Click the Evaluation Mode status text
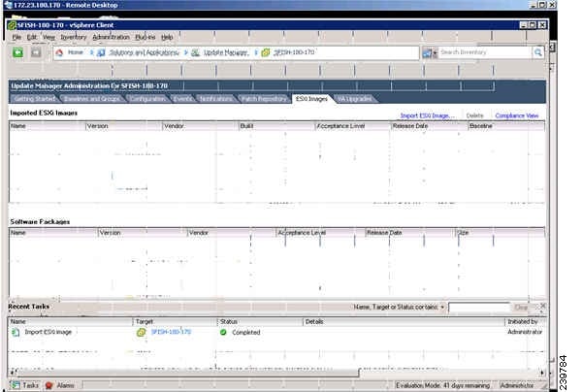Viewport: 582px width, 392px height. (x=442, y=385)
